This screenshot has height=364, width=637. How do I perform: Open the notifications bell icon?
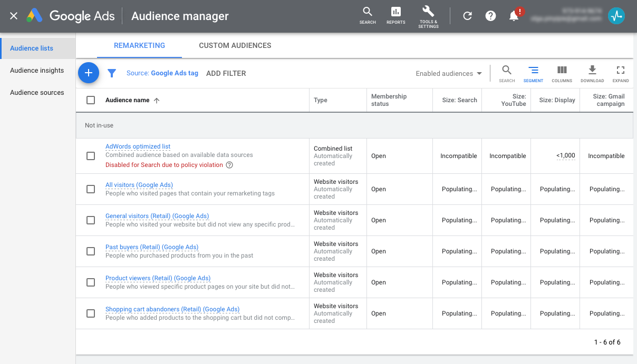(514, 16)
